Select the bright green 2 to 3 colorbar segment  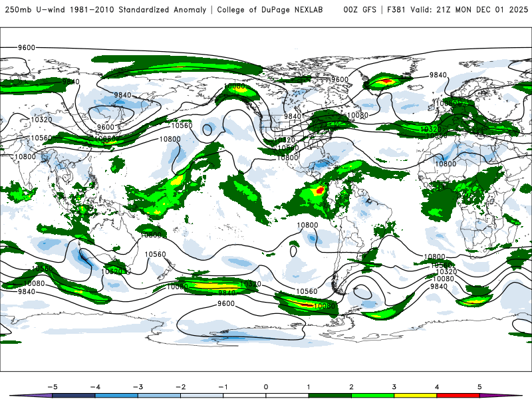click(x=372, y=396)
